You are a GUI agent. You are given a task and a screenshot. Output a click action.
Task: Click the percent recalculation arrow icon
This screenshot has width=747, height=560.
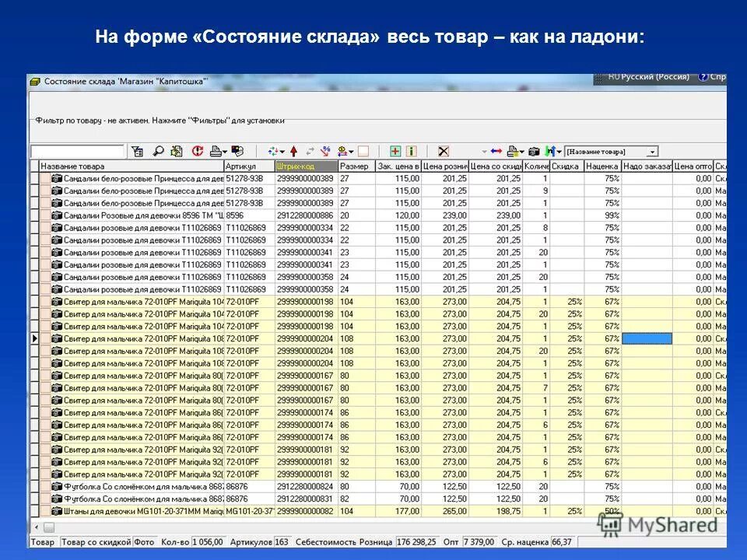pyautogui.click(x=325, y=150)
